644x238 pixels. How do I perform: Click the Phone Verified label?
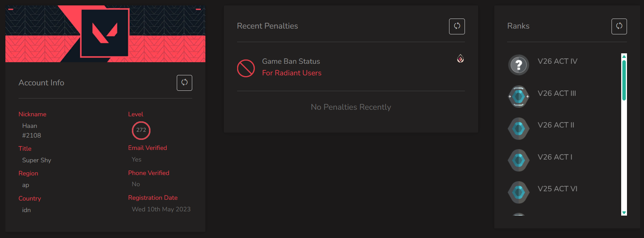(149, 173)
